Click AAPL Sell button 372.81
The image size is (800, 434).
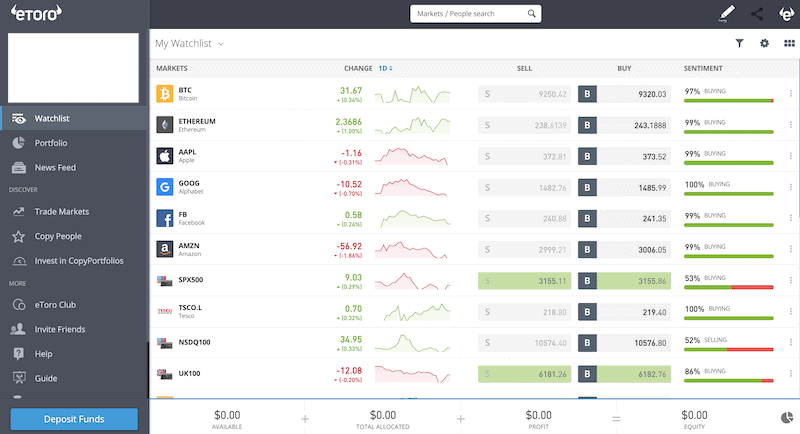click(524, 156)
